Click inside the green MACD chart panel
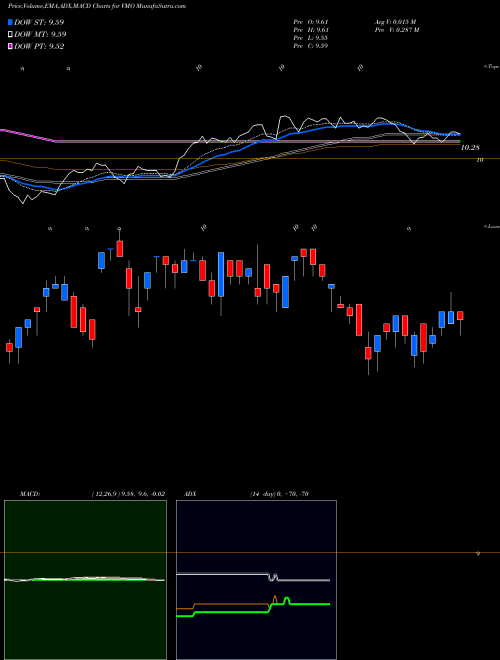This screenshot has height=660, width=500. pos(85,580)
